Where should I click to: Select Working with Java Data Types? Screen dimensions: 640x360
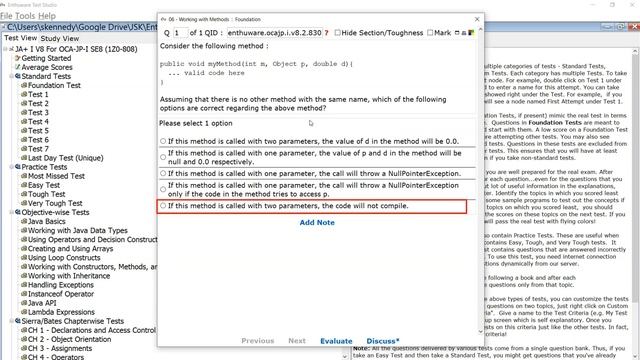point(78,231)
